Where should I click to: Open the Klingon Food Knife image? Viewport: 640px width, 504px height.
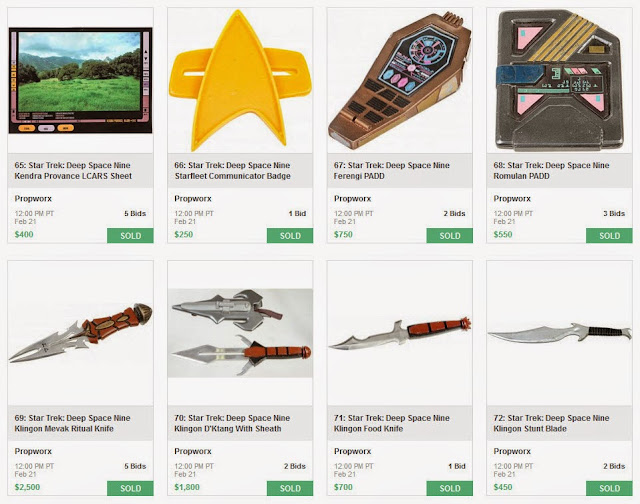400,333
